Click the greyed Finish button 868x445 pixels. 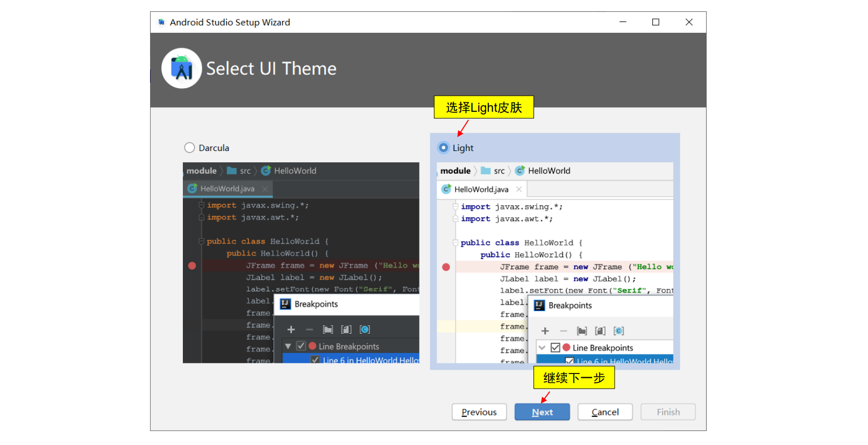click(668, 412)
